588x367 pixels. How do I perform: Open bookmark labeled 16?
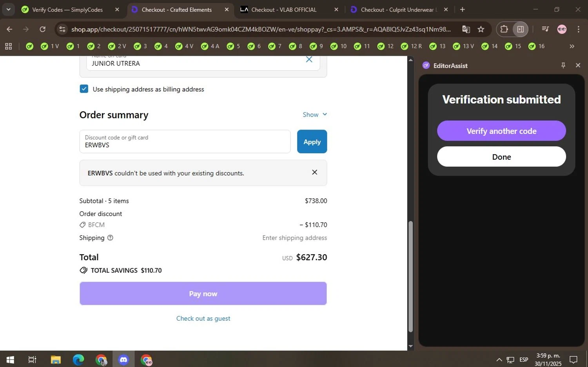(536, 46)
